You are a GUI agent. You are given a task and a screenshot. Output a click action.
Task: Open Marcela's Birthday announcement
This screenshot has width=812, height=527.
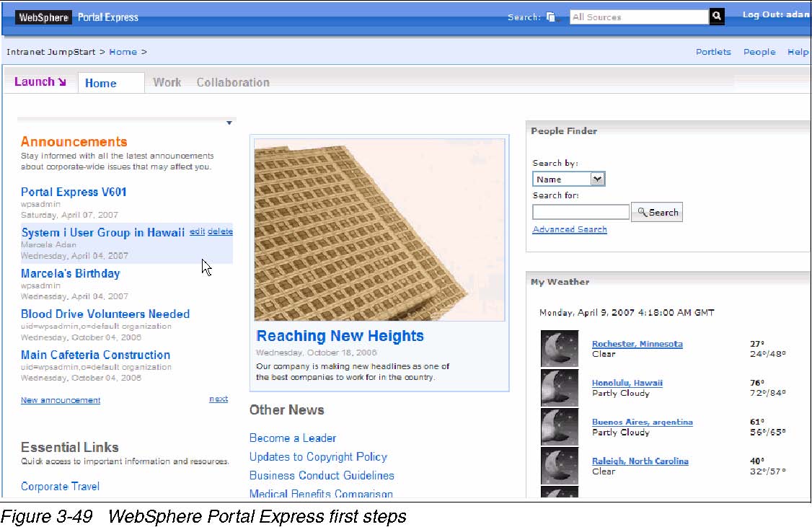tap(71, 273)
